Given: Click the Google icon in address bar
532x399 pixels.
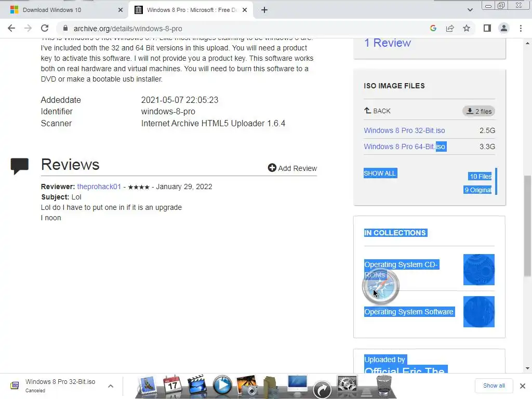Looking at the screenshot, I should coord(433,28).
